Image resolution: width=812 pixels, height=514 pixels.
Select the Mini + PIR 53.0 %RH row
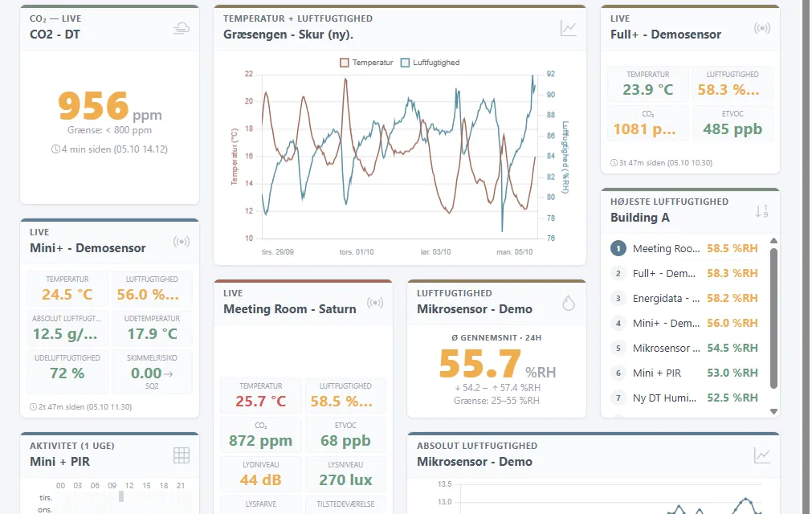[684, 373]
